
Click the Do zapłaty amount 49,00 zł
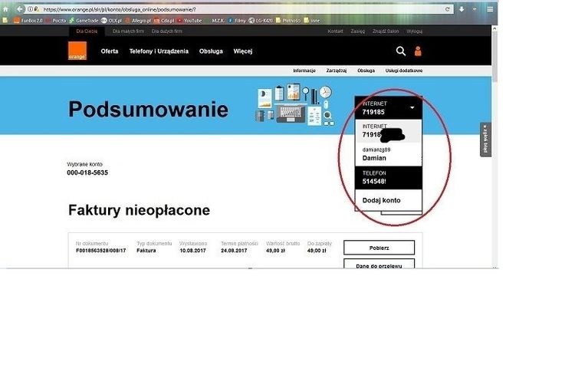click(x=317, y=250)
